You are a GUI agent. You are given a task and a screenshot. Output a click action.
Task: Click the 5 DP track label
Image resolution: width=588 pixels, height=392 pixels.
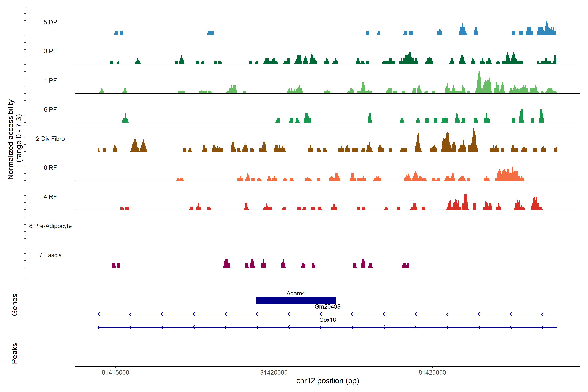click(50, 22)
